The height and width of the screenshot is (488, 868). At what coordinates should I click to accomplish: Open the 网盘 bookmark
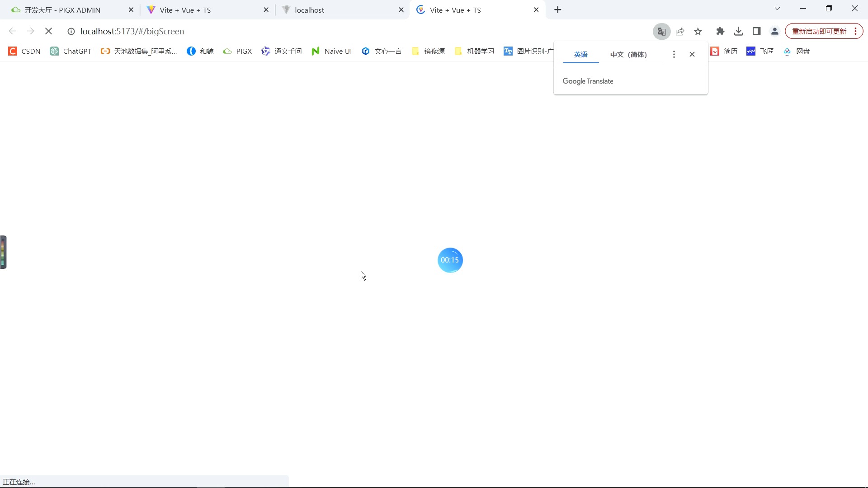(x=797, y=51)
